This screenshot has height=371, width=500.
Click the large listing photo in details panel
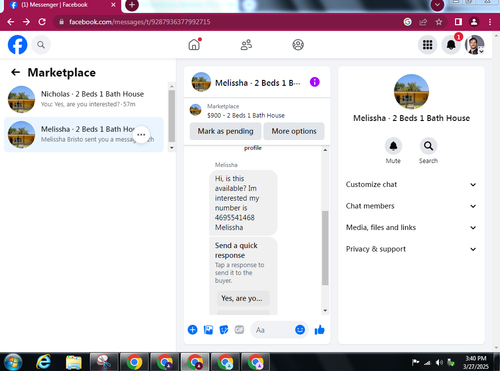pyautogui.click(x=411, y=91)
